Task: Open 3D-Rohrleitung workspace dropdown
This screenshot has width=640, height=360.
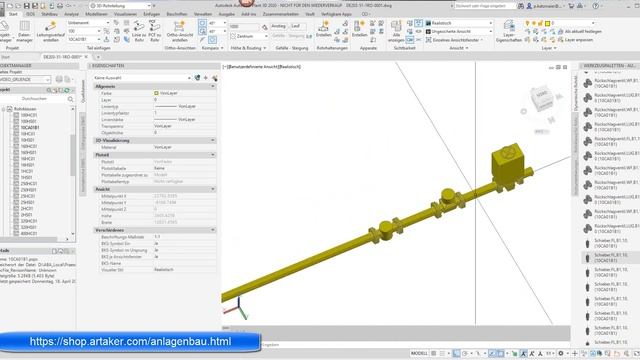Action: (x=120, y=6)
